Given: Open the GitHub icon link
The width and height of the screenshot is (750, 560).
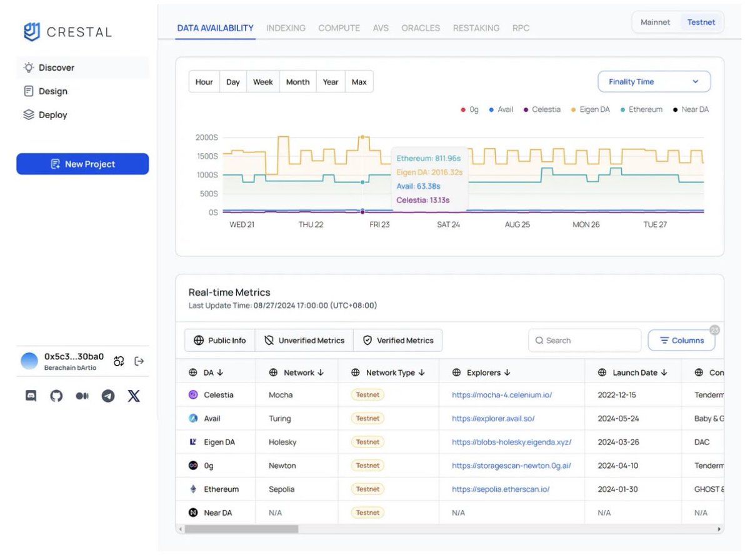Looking at the screenshot, I should point(56,396).
